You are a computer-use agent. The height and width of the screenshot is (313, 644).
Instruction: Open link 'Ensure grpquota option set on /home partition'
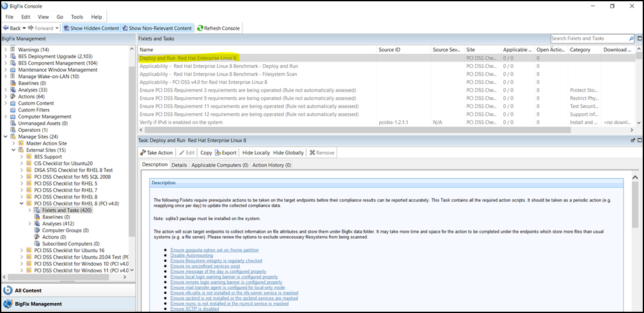click(x=214, y=250)
